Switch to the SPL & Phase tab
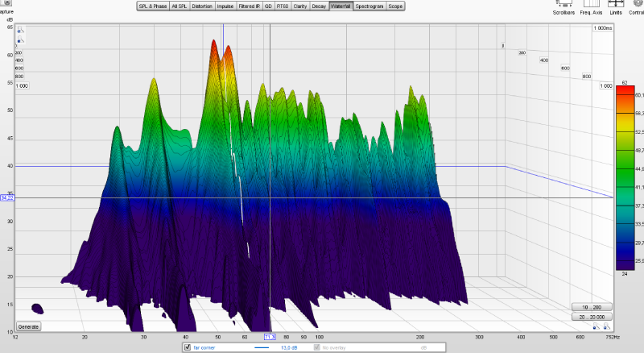 click(x=153, y=6)
